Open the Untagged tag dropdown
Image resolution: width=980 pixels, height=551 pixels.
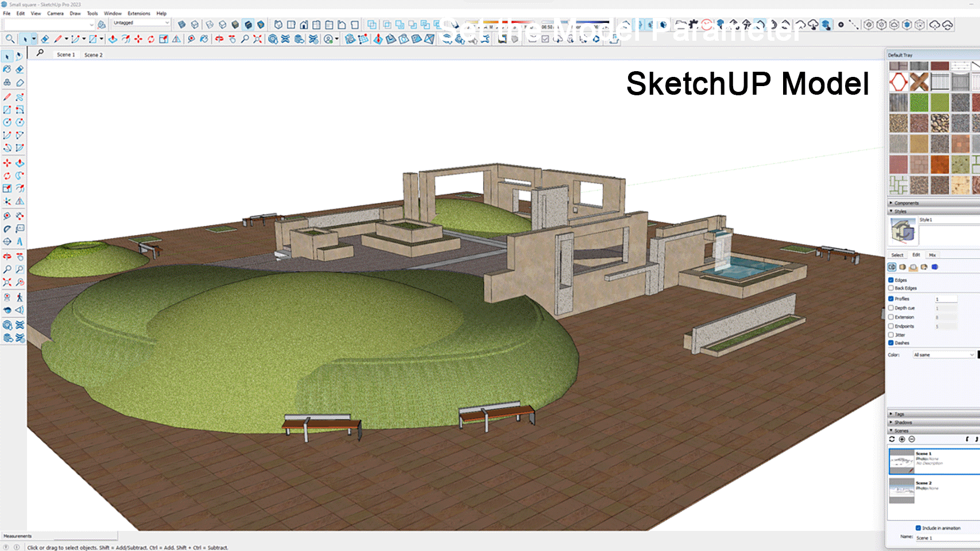coord(141,23)
